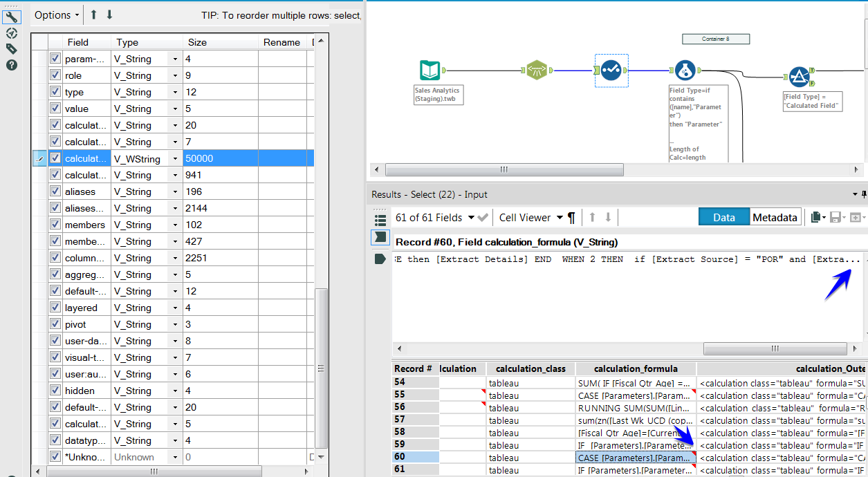Open the Help question mark icon
Viewport: 868px width, 477px height.
pos(11,65)
